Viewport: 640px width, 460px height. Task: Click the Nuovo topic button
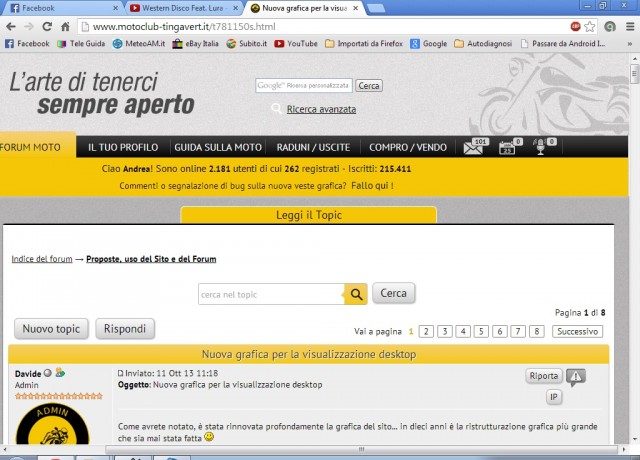pyautogui.click(x=51, y=328)
